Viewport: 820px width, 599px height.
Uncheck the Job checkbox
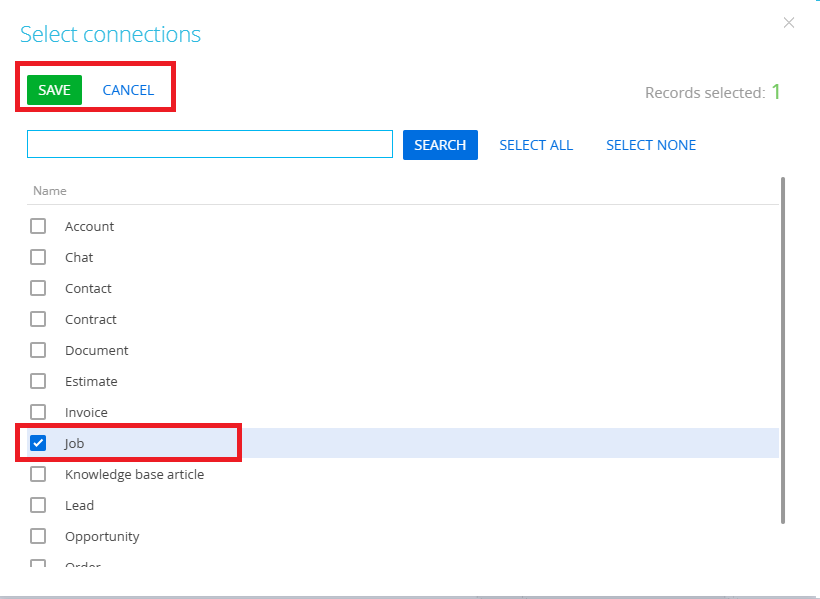[39, 443]
